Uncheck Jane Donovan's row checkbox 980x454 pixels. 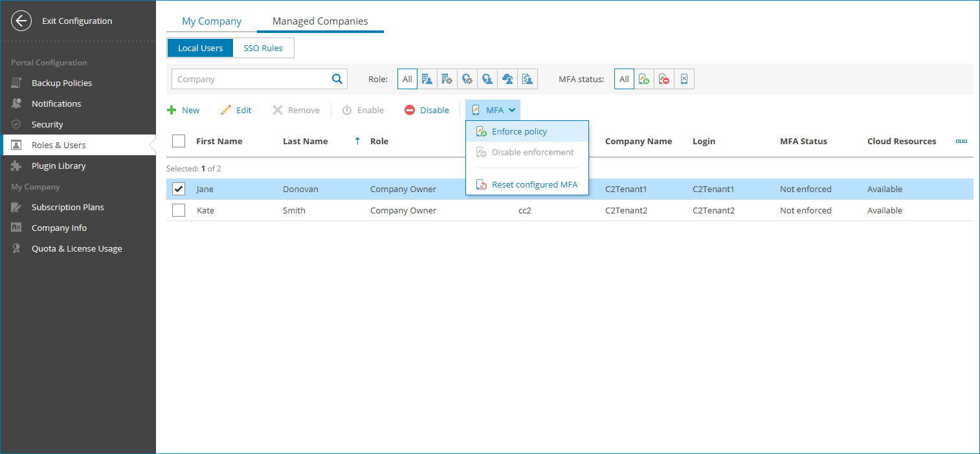[x=178, y=188]
